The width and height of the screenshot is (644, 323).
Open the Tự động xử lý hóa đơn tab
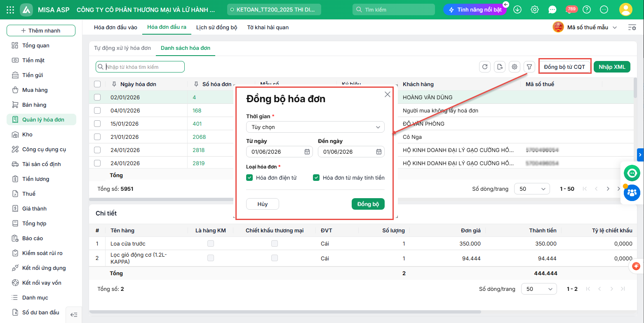[x=122, y=48]
